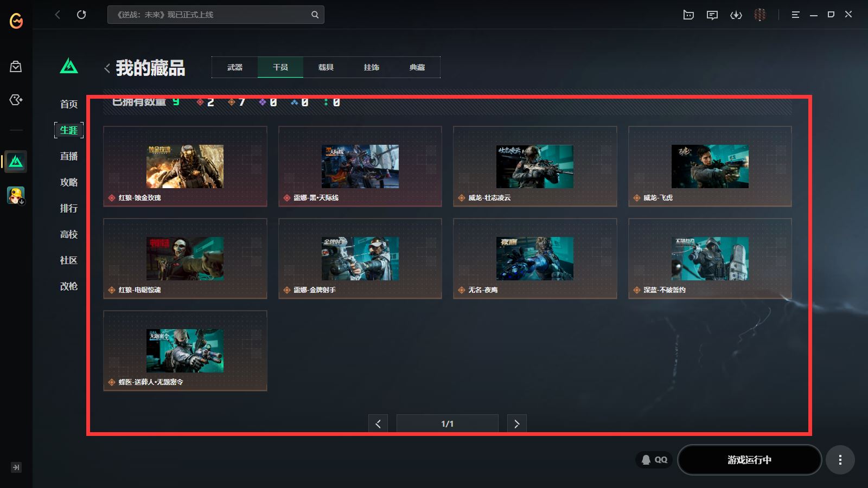
Task: Click the 游戏运行中 button
Action: tap(749, 460)
